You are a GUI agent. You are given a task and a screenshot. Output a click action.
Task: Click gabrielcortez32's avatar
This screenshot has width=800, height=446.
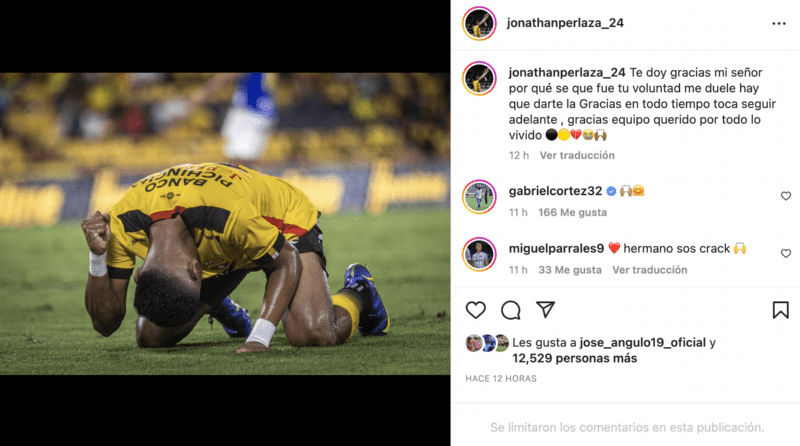click(x=479, y=196)
